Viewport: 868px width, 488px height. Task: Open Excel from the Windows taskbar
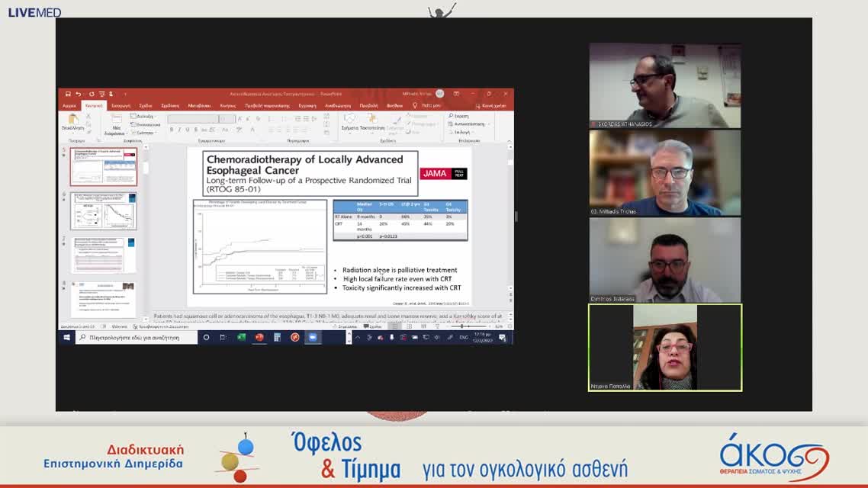[241, 337]
